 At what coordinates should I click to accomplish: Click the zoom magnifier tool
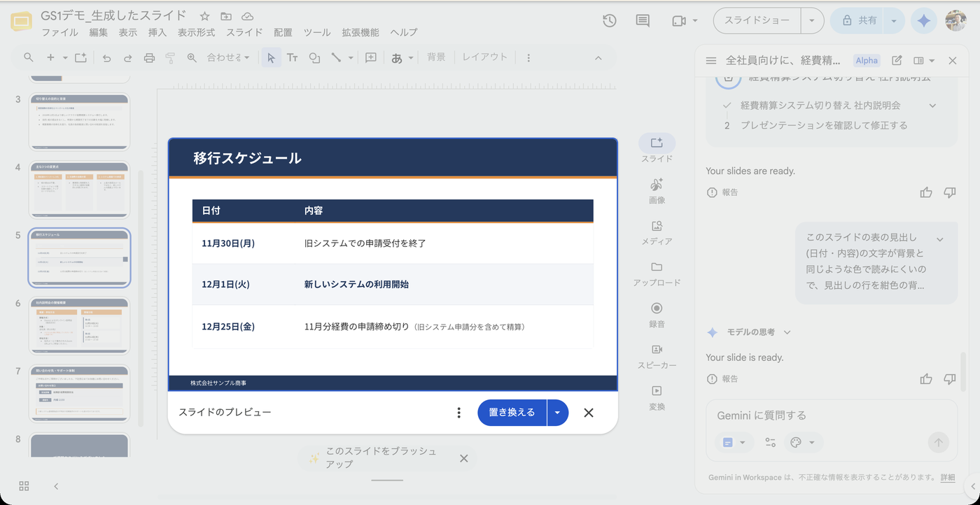tap(192, 58)
